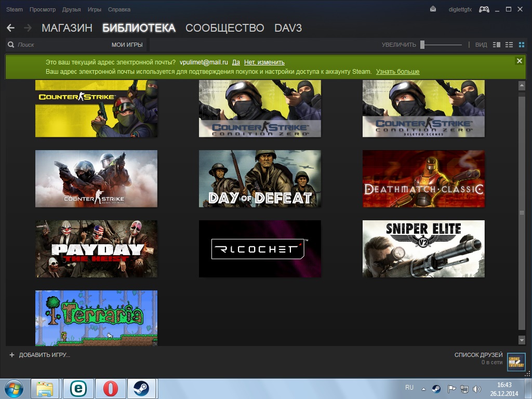Open the diglettgfx account dropdown
The height and width of the screenshot is (399, 532).
click(x=460, y=9)
